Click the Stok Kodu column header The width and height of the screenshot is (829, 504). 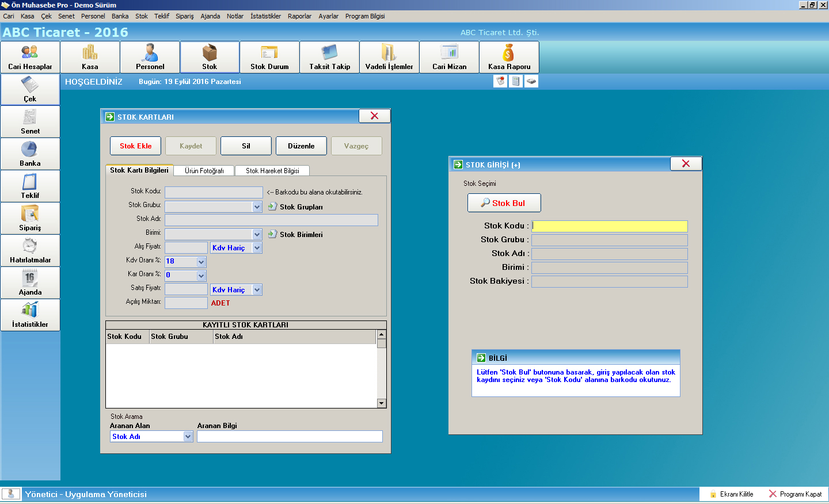[127, 337]
